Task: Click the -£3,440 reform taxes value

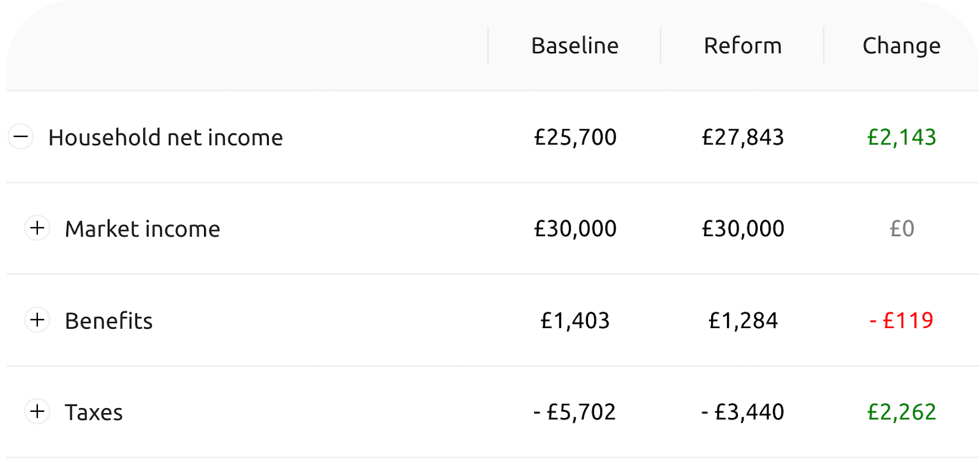Action: (x=742, y=412)
